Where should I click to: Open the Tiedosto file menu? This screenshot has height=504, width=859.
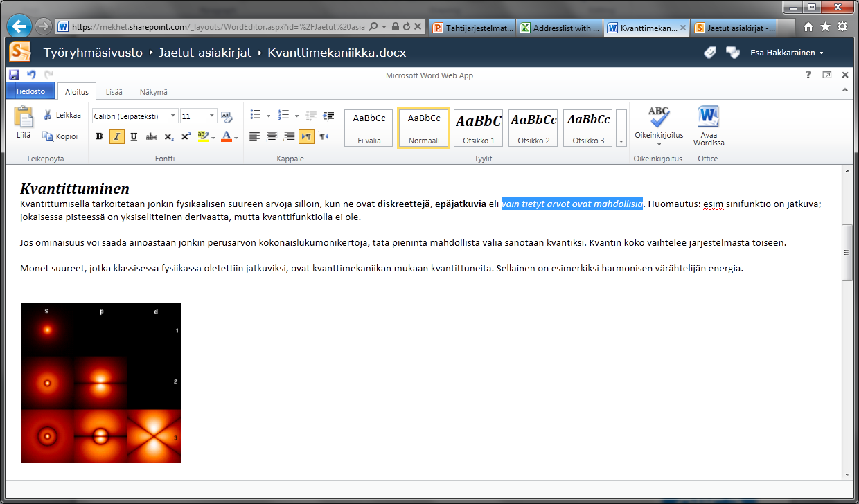click(x=30, y=91)
